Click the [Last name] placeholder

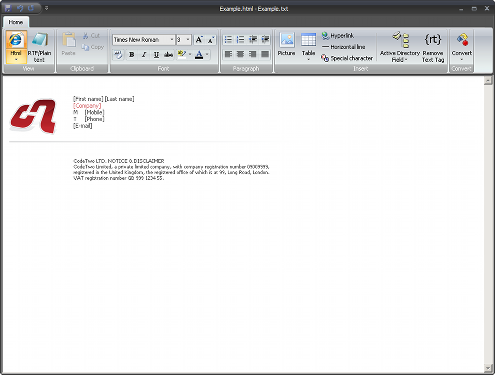tap(119, 99)
